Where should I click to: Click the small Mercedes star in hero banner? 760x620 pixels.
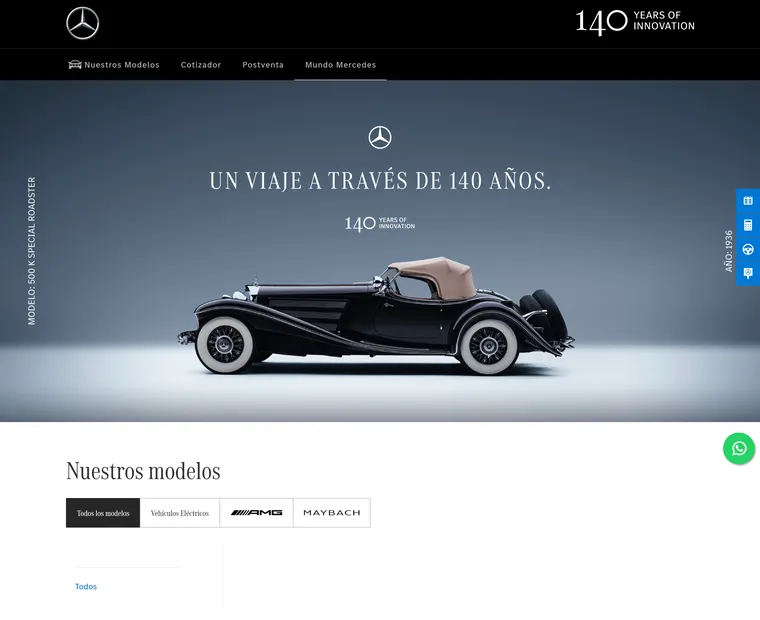point(380,138)
